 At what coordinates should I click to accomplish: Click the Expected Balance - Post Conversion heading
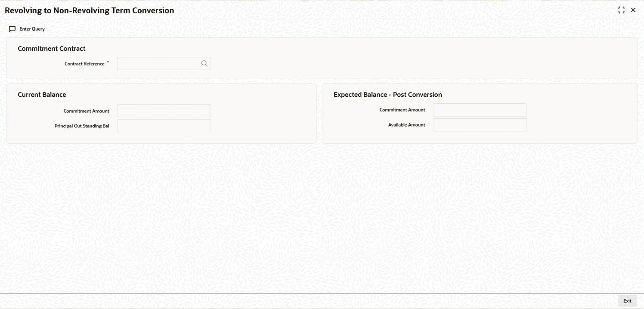[x=388, y=95]
